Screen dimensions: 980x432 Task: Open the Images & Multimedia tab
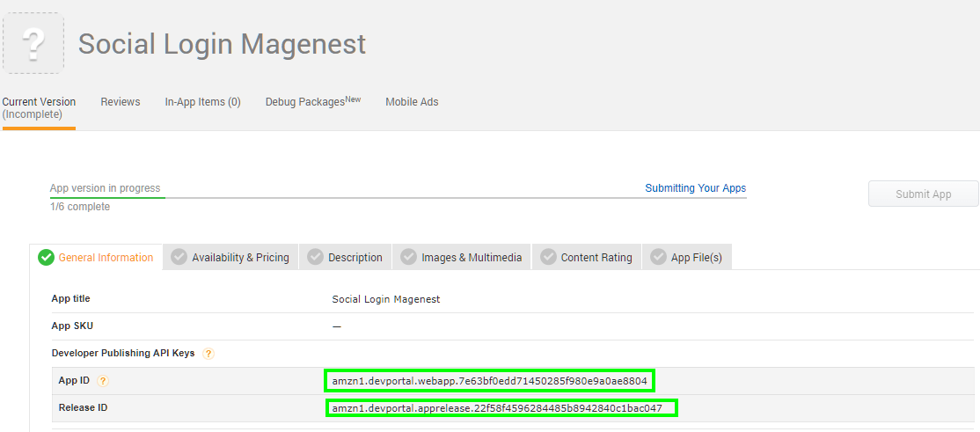click(x=462, y=257)
